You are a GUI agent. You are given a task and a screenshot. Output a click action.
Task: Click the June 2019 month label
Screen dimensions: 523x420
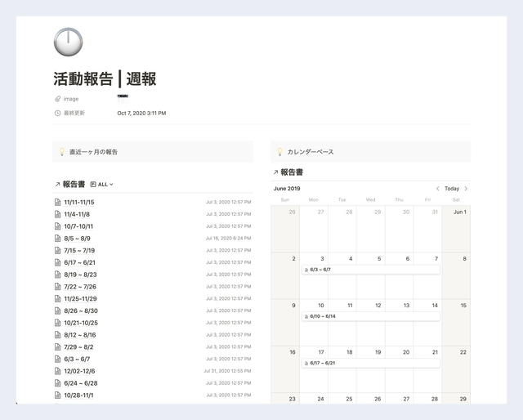point(287,189)
